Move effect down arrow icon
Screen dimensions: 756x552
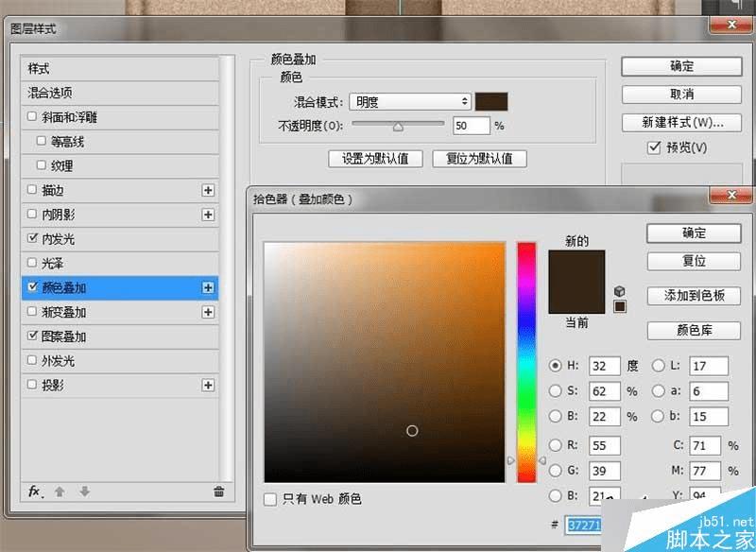tap(85, 492)
